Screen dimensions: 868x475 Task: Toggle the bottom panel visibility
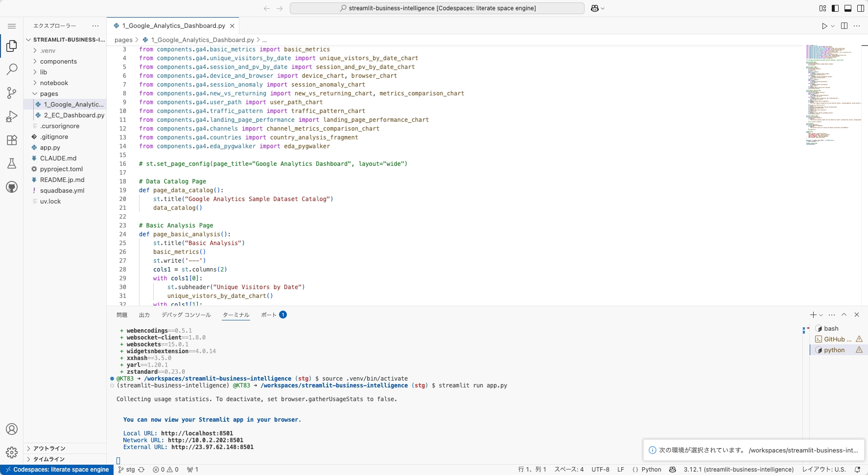[848, 8]
